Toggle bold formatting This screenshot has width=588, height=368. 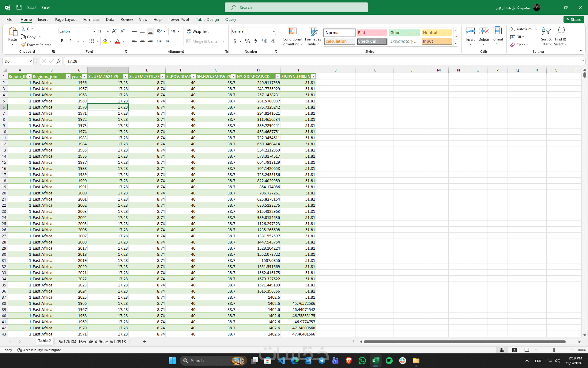pyautogui.click(x=62, y=41)
